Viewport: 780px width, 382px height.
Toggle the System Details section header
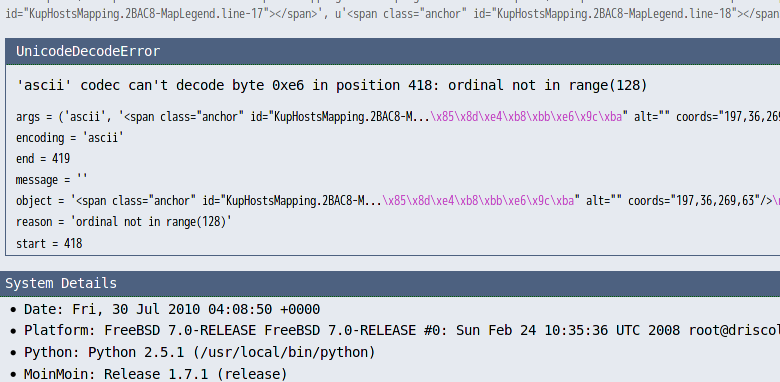[390, 284]
